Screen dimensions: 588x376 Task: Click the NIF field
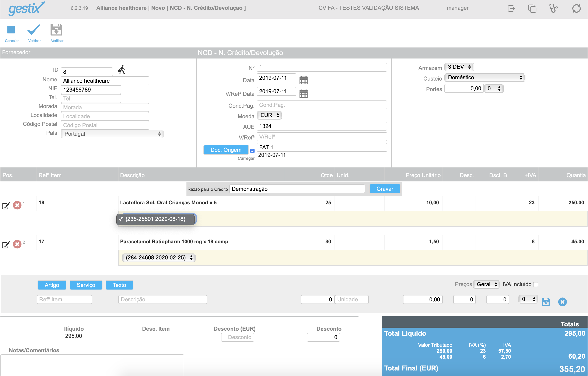click(91, 90)
